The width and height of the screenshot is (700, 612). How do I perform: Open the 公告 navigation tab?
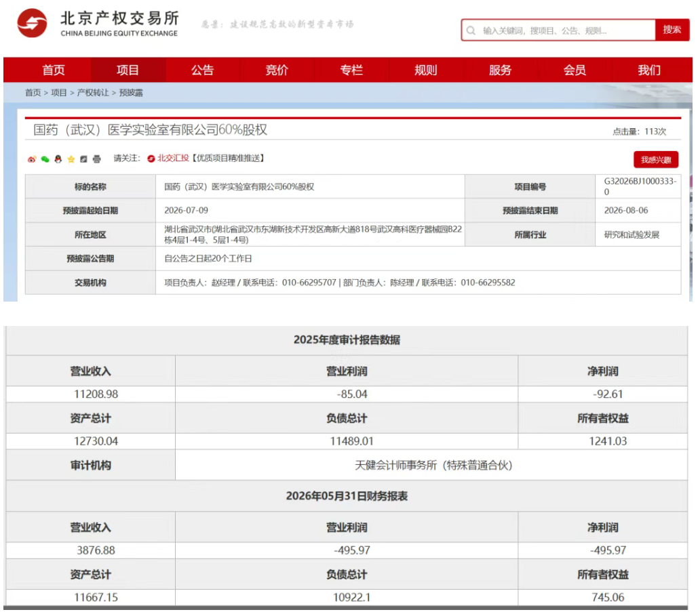[203, 70]
